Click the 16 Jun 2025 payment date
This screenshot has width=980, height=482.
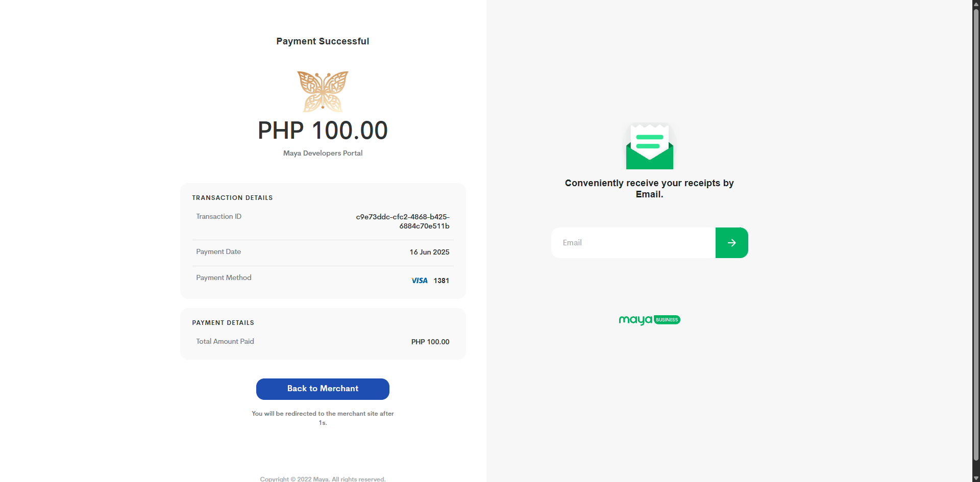pyautogui.click(x=429, y=252)
